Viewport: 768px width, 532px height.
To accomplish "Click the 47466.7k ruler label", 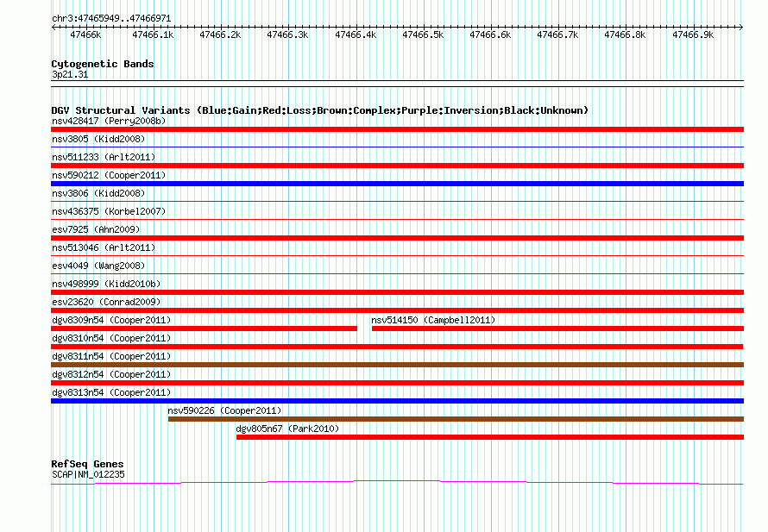I will coord(557,34).
